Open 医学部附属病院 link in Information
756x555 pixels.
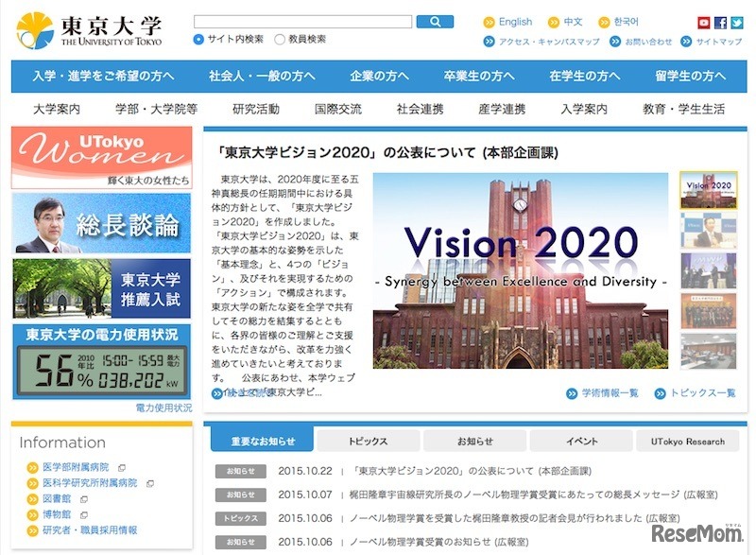pyautogui.click(x=76, y=467)
